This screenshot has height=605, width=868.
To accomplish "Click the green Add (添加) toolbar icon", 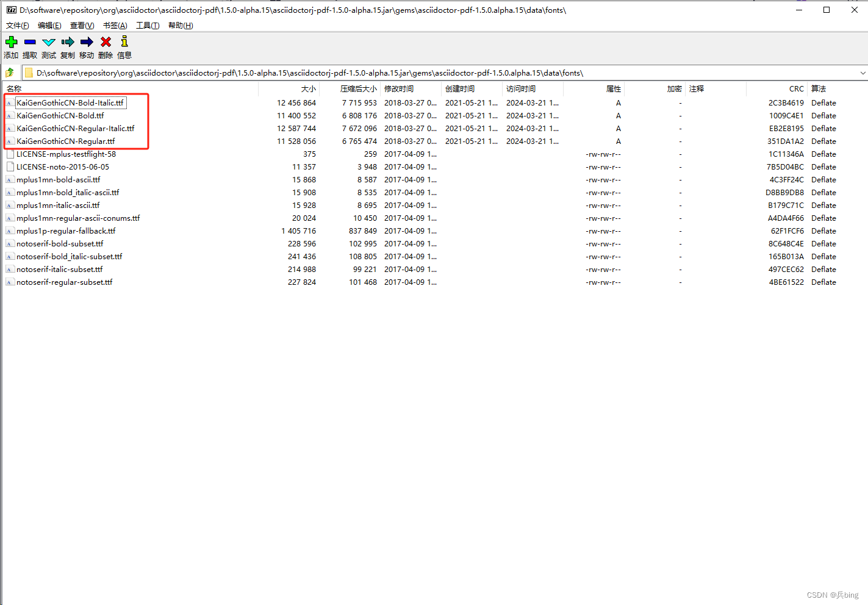I will pos(11,42).
